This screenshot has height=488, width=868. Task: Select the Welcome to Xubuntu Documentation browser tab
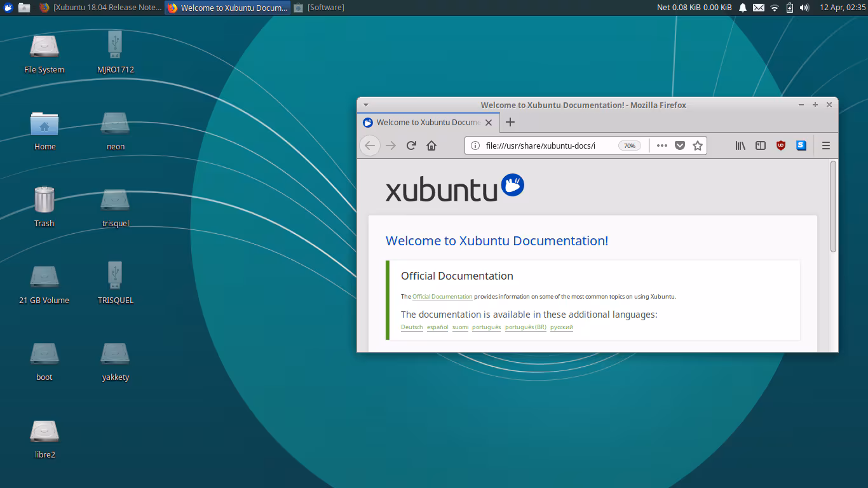[x=428, y=123]
